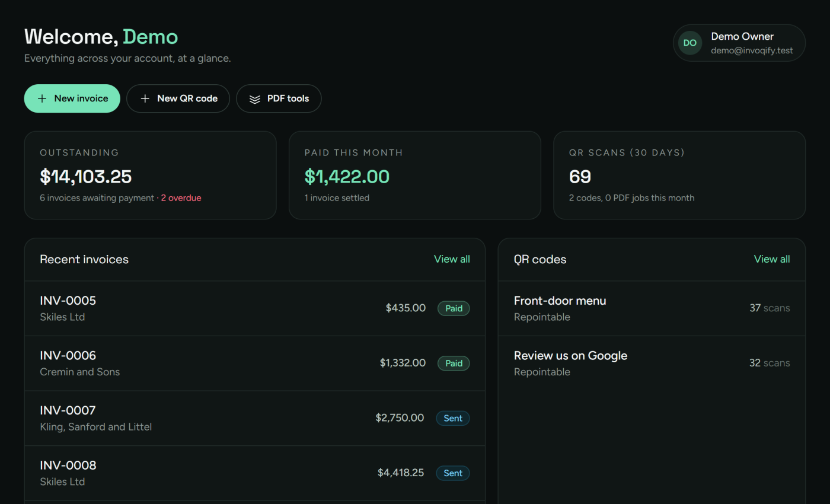
Task: Click the QR scans count 69
Action: point(580,177)
